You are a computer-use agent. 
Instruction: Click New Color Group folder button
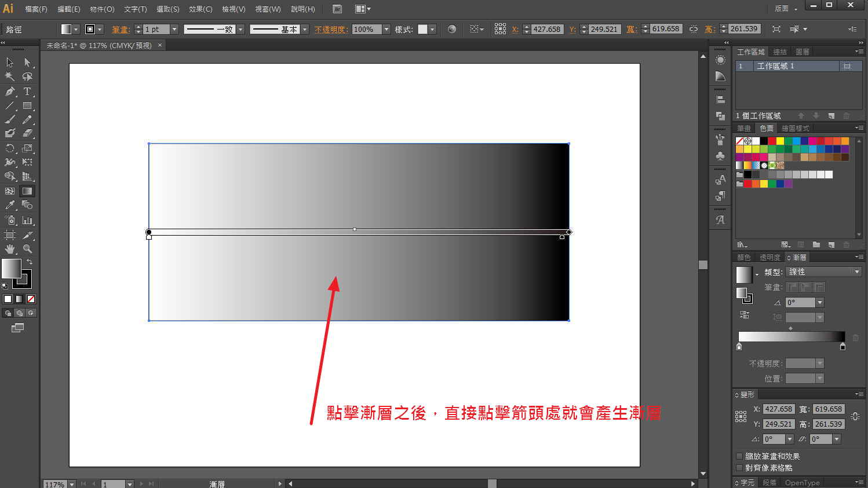pos(816,245)
